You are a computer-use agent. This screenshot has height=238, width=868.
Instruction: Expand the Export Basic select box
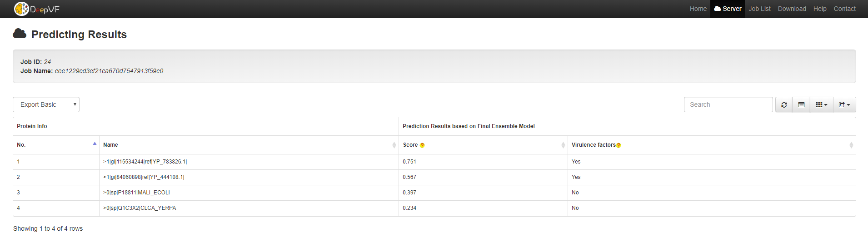pyautogui.click(x=46, y=104)
